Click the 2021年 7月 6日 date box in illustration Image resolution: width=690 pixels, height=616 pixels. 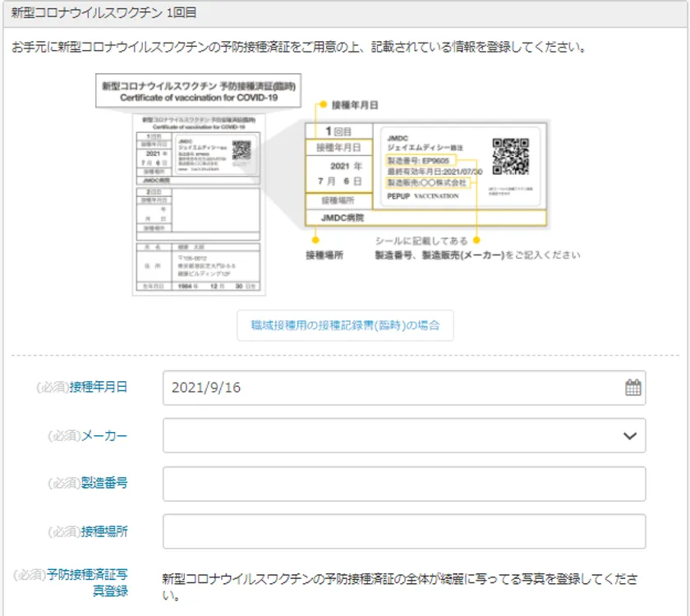pos(337,172)
